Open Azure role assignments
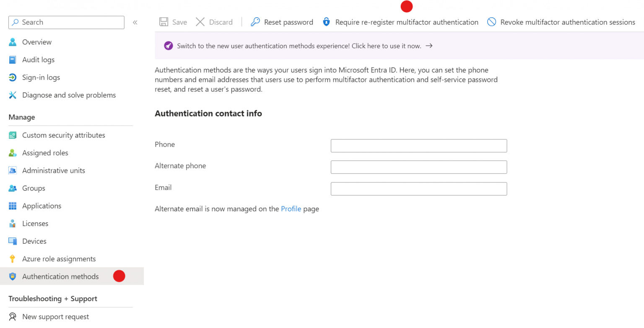This screenshot has height=328, width=644. tap(59, 258)
